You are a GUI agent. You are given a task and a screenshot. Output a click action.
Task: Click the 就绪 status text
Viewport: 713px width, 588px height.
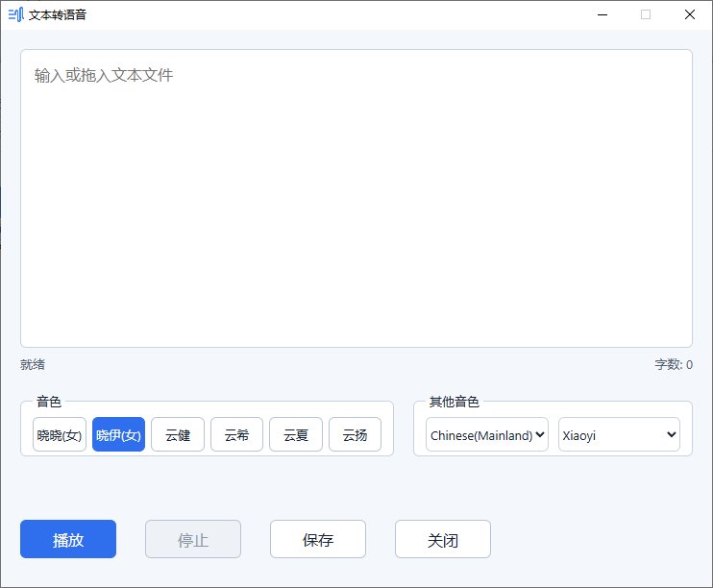click(33, 364)
